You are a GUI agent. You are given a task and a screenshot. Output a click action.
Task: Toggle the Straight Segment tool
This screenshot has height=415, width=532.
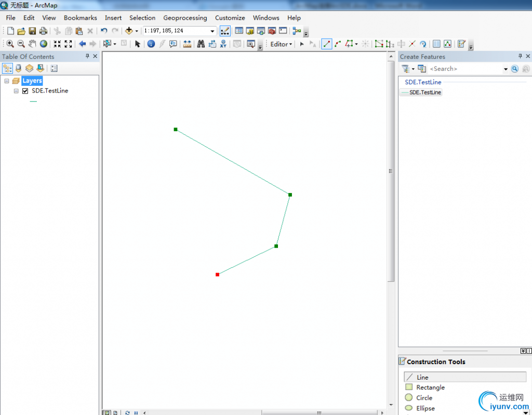tap(326, 44)
